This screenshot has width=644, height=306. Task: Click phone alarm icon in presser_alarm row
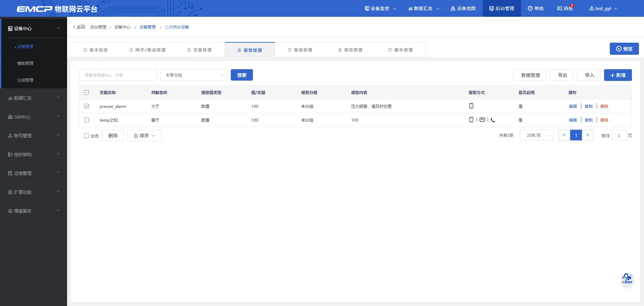coord(471,106)
